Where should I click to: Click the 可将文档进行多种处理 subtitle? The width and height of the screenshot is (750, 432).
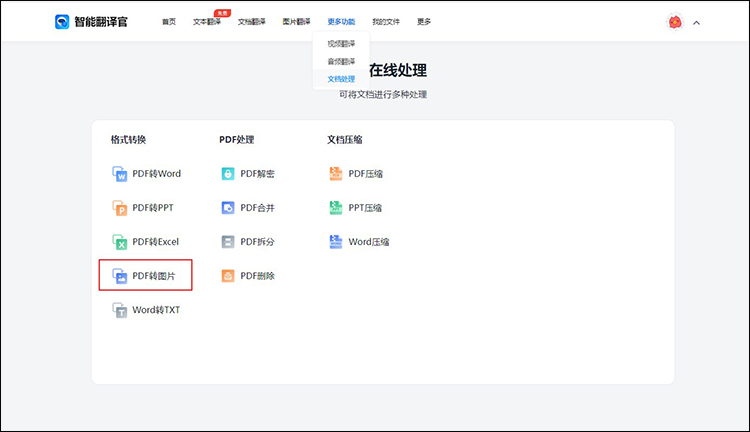383,94
